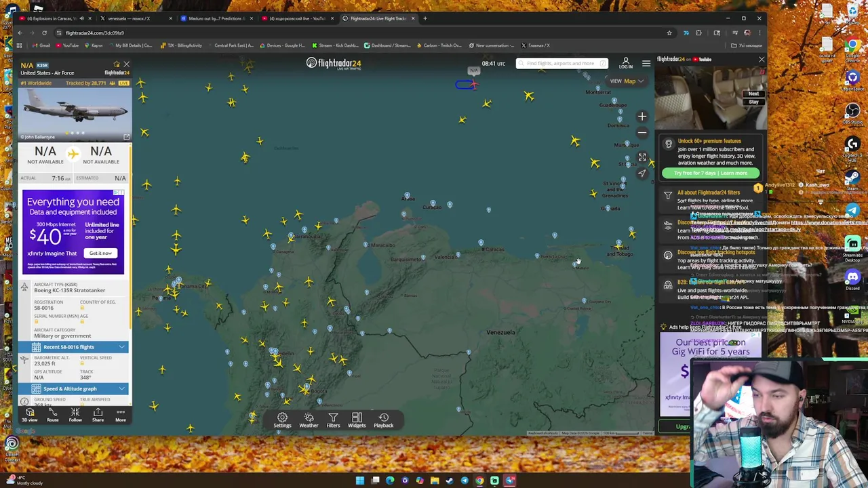The width and height of the screenshot is (868, 488).
Task: Expand Speed & Altitude graph section
Action: (x=75, y=389)
